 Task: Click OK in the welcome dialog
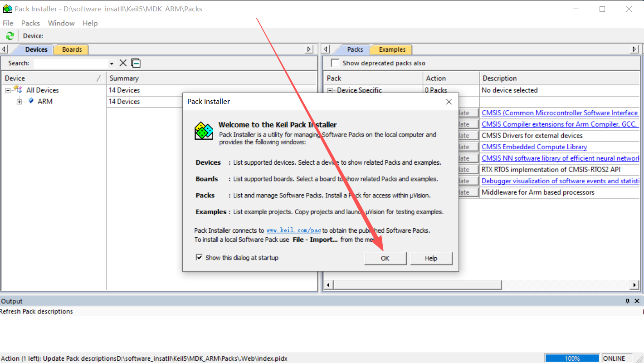point(385,258)
